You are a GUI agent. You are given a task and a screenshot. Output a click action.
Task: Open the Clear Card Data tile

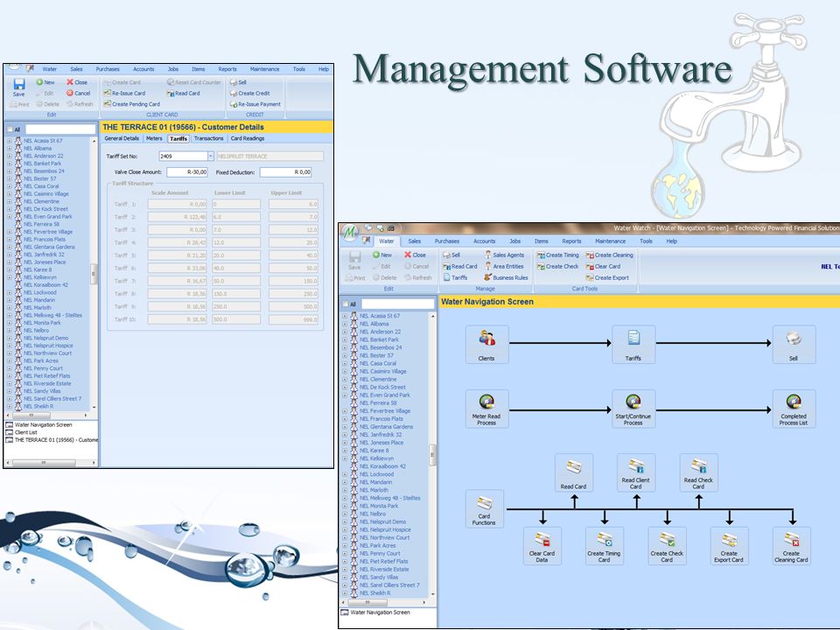(x=542, y=546)
